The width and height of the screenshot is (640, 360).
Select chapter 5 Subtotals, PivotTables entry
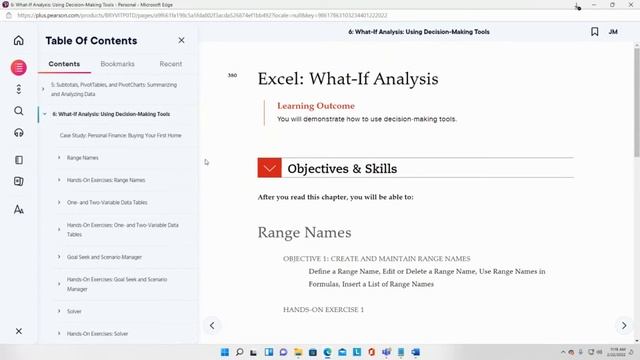coord(114,89)
